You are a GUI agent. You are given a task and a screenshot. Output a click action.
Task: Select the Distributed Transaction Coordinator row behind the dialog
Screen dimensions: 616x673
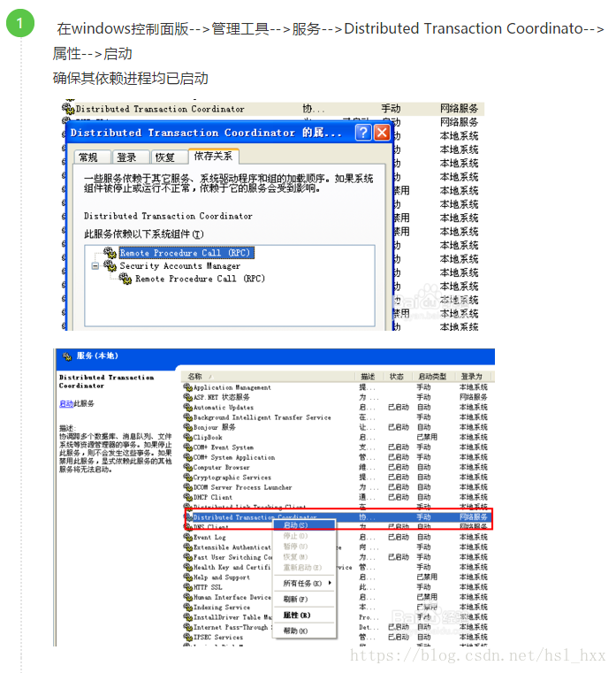(x=273, y=109)
